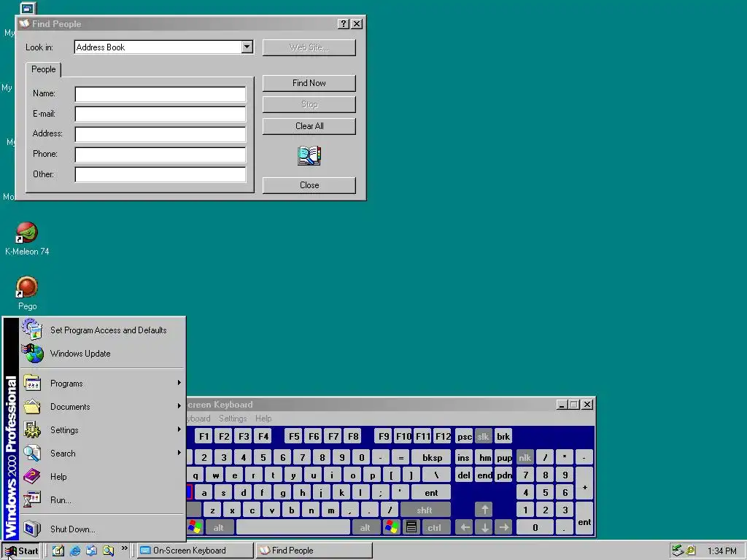Click left arrow key on On-Screen Keyboard
The height and width of the screenshot is (560, 747).
(x=465, y=528)
